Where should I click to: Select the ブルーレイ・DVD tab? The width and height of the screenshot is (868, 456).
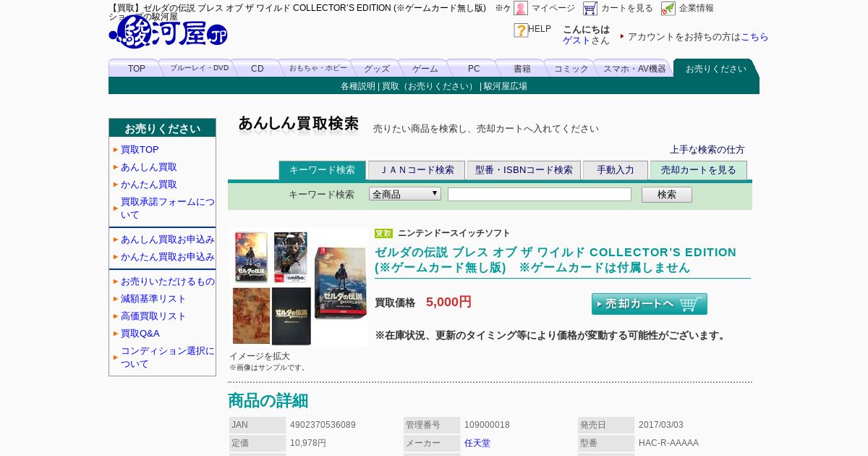coord(199,68)
